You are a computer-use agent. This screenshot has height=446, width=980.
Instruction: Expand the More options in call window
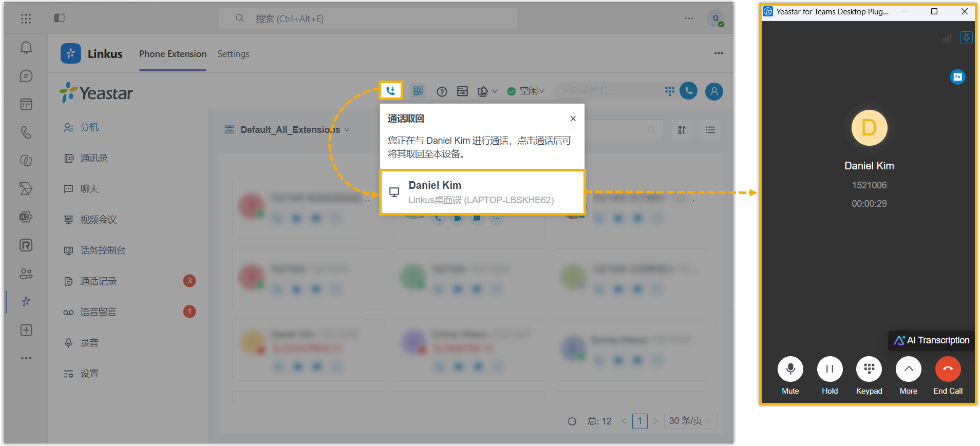tap(909, 369)
